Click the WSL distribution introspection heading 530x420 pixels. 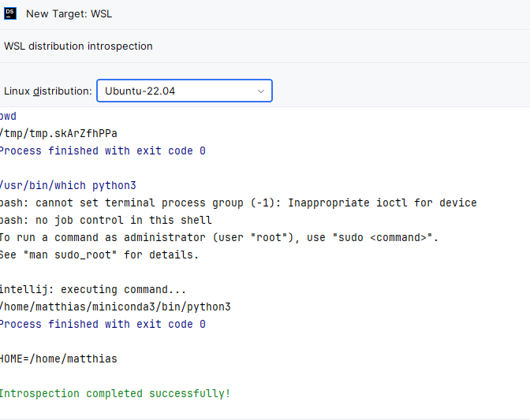[x=78, y=46]
